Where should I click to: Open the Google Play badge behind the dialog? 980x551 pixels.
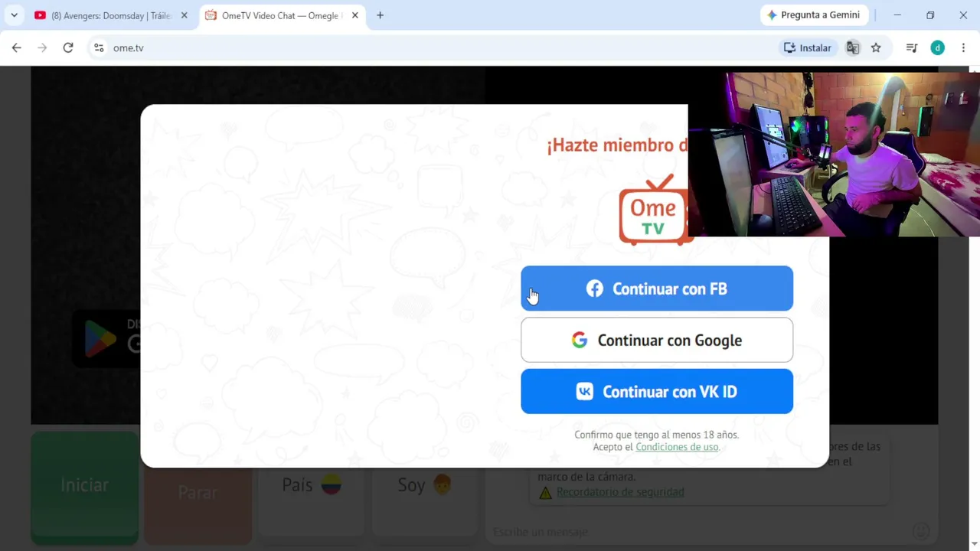tap(107, 337)
